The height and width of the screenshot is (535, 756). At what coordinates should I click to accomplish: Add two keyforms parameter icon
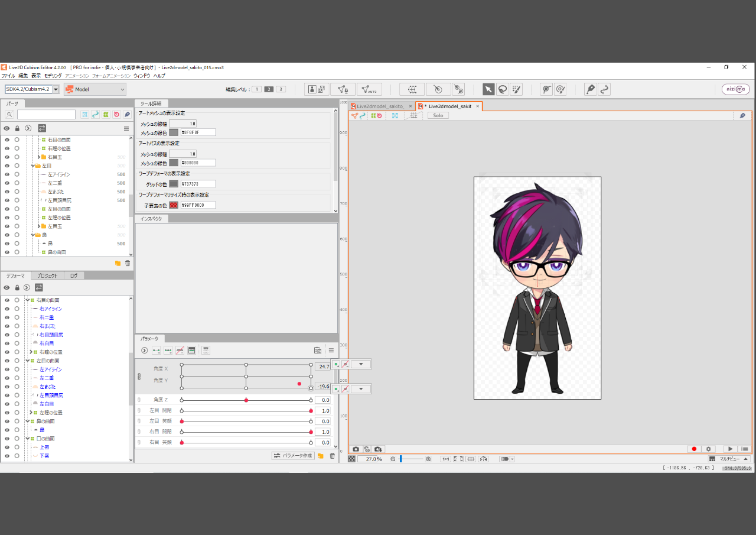tap(156, 351)
